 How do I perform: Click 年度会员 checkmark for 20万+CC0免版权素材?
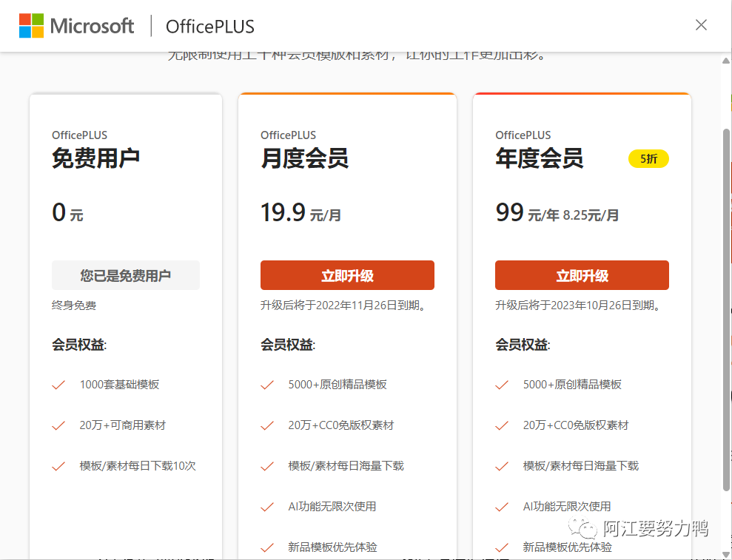(x=502, y=425)
